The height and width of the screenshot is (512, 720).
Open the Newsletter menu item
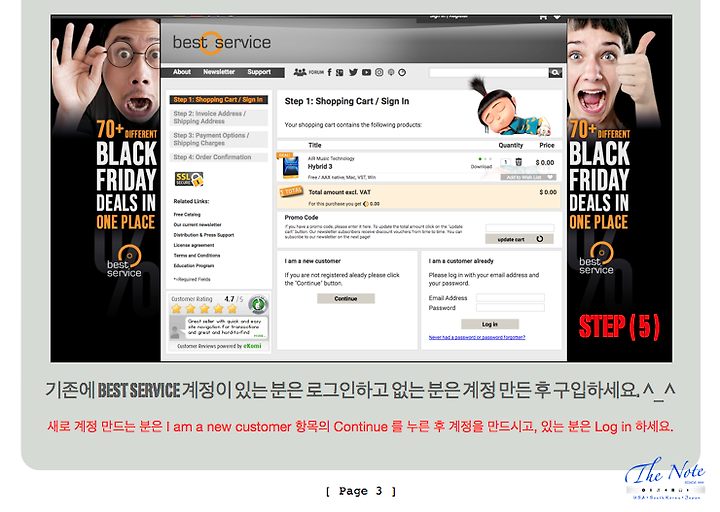pyautogui.click(x=219, y=72)
